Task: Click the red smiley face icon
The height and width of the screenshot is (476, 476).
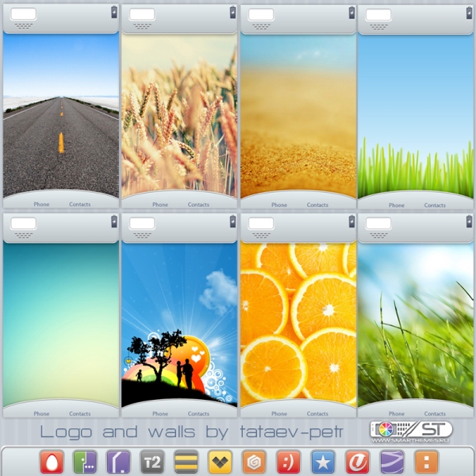Action: click(x=288, y=461)
